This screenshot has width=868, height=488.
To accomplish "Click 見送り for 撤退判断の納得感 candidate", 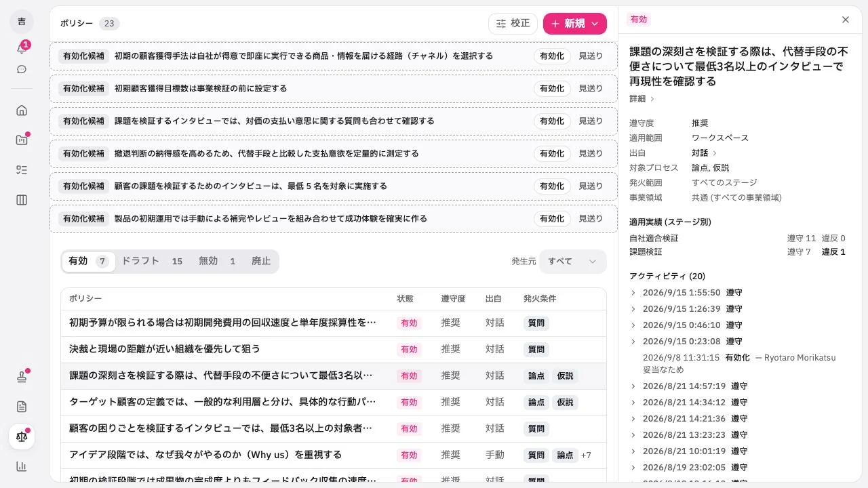I will coord(591,154).
